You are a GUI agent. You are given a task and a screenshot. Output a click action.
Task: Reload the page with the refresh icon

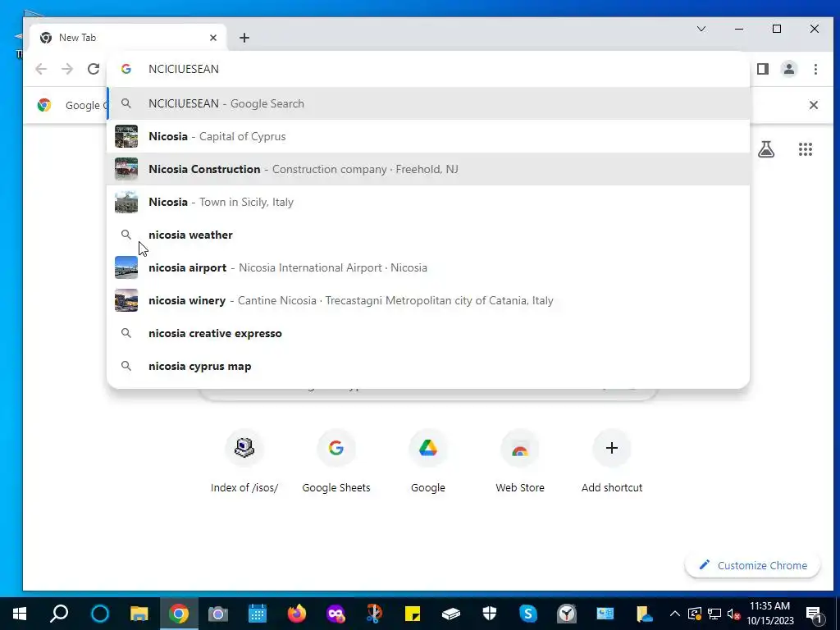[94, 69]
